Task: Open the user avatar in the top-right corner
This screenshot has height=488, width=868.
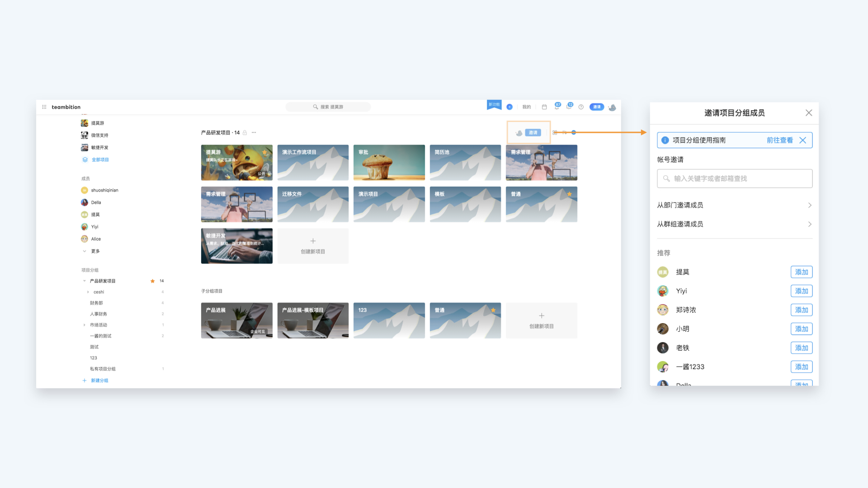Action: click(x=612, y=107)
